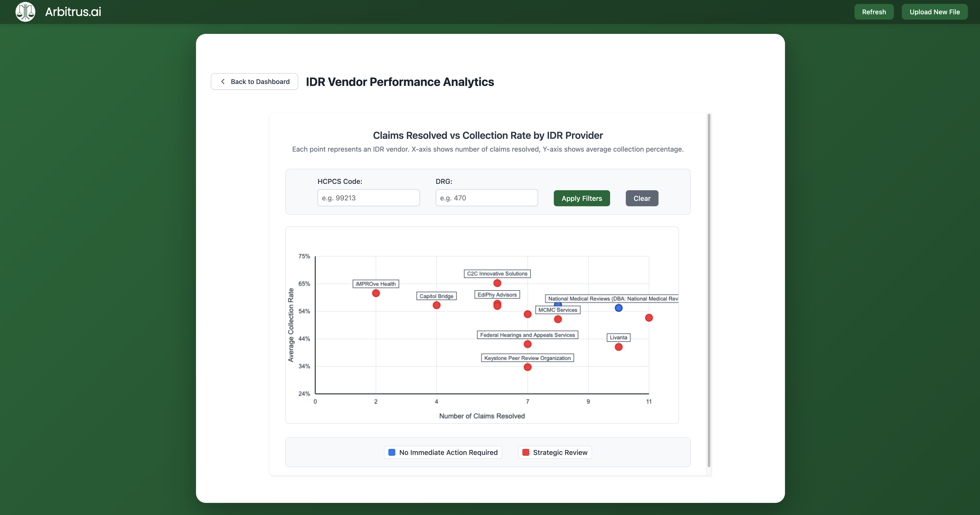Viewport: 980px width, 515px height.
Task: Click the Refresh button in header
Action: 873,12
